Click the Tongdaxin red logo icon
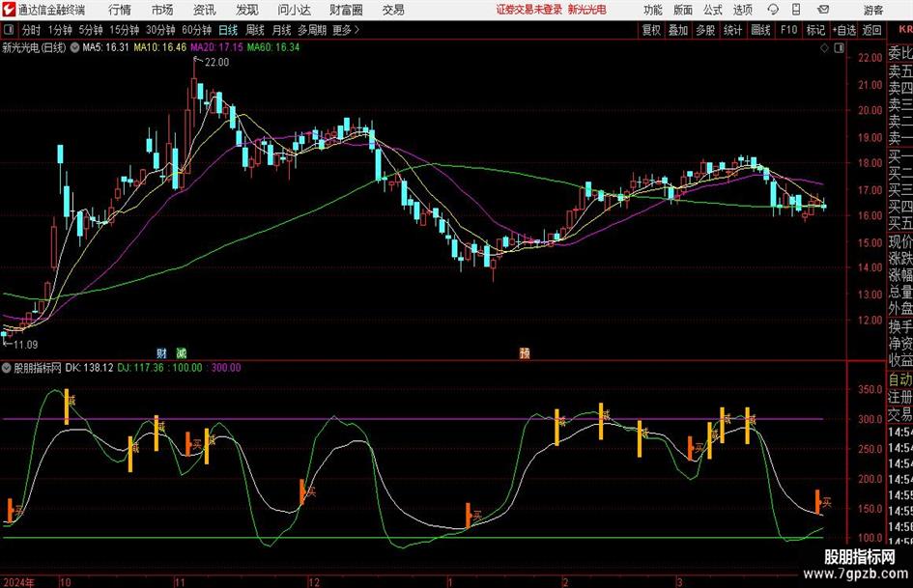The height and width of the screenshot is (588, 913). tap(8, 10)
